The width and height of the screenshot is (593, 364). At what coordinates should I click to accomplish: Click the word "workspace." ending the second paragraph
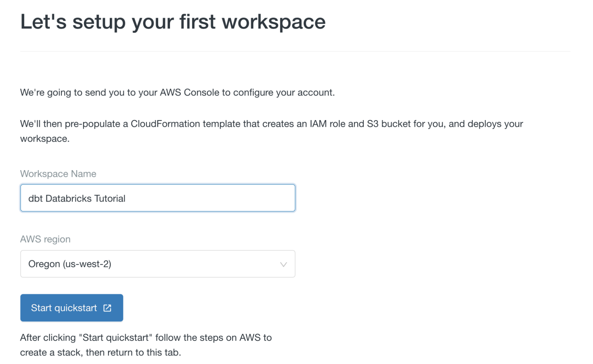coord(45,138)
